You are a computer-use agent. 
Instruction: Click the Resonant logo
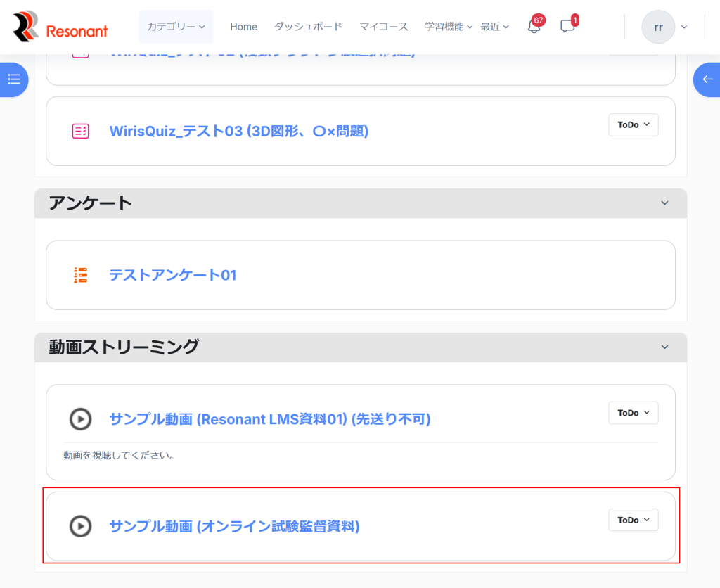click(60, 27)
